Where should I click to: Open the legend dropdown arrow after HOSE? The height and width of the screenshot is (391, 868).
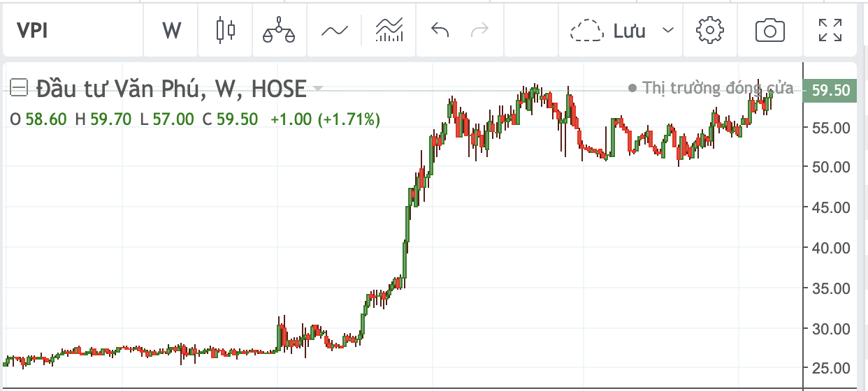pyautogui.click(x=318, y=89)
